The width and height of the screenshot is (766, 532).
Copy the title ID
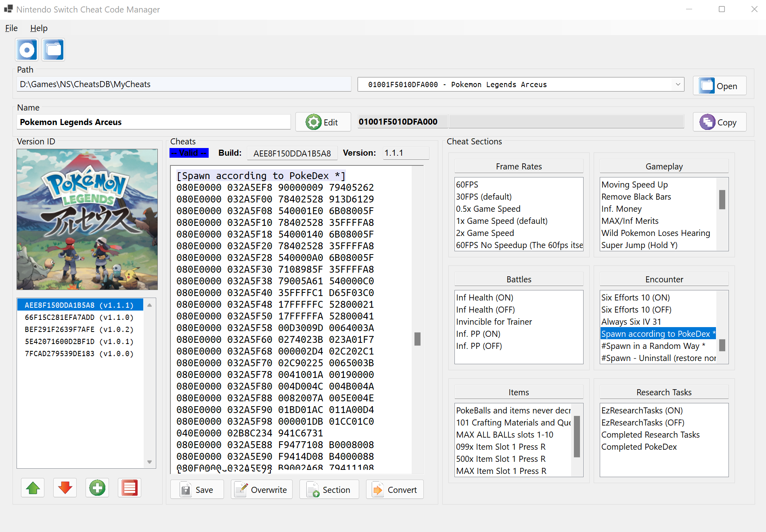pyautogui.click(x=720, y=122)
